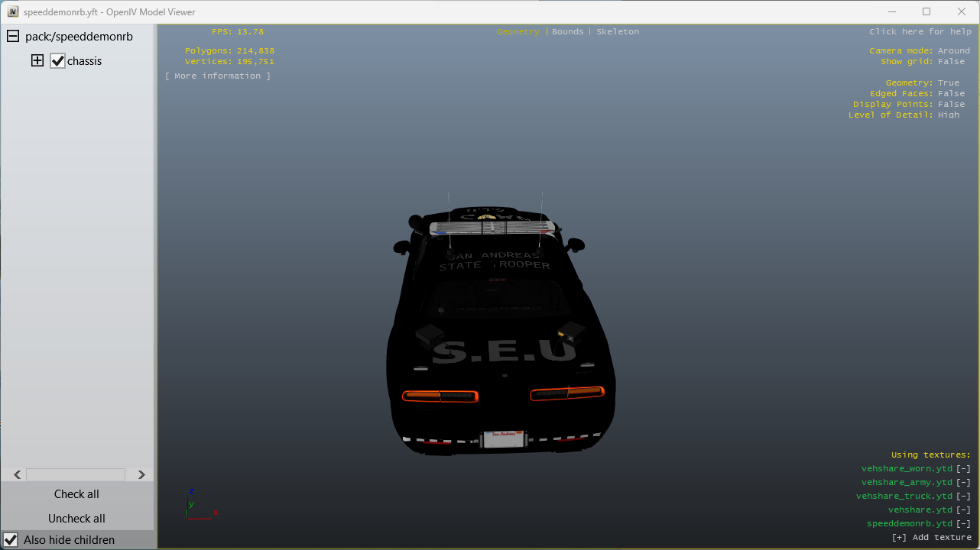
Task: Remove vehshare_truck.ytd texture with [-]
Action: (x=963, y=497)
